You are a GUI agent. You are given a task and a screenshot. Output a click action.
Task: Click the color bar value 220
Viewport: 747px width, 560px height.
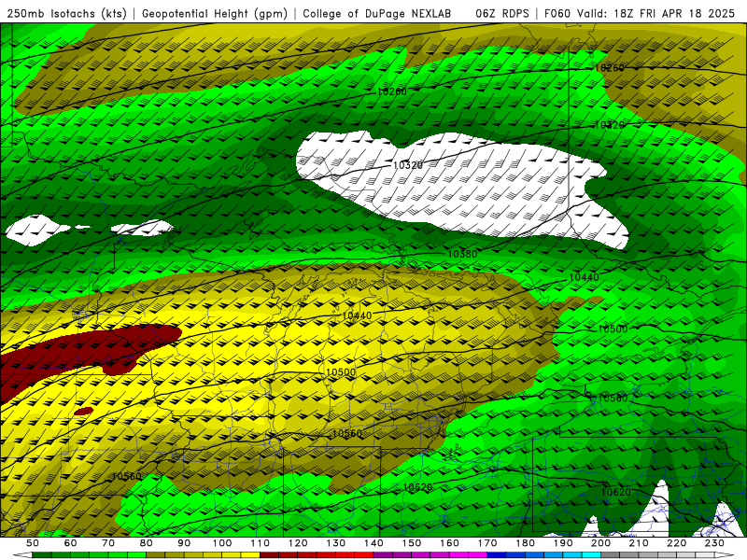coord(676,543)
